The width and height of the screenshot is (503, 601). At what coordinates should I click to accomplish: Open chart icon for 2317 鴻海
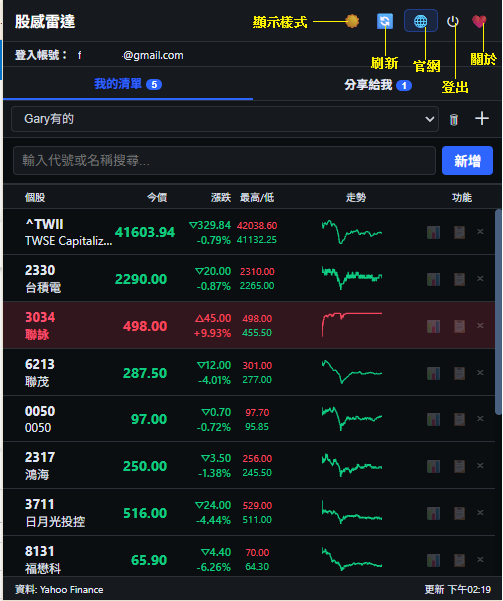coord(433,466)
